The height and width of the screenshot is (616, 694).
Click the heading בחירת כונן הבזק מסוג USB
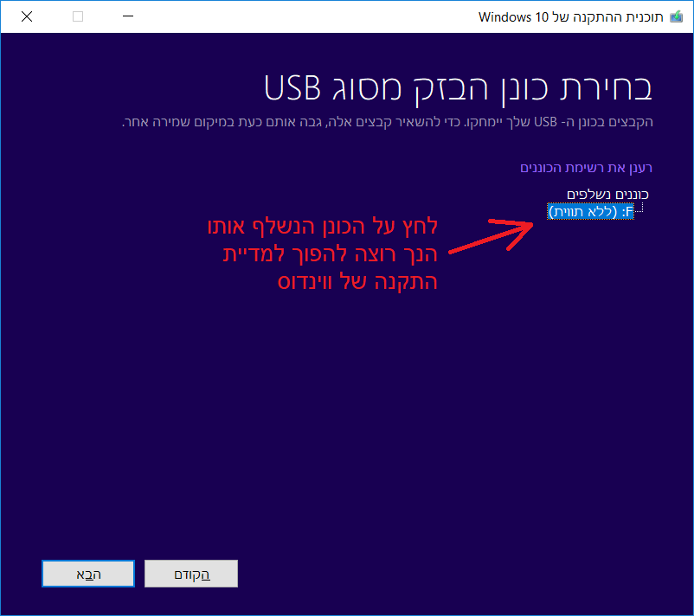pyautogui.click(x=458, y=88)
